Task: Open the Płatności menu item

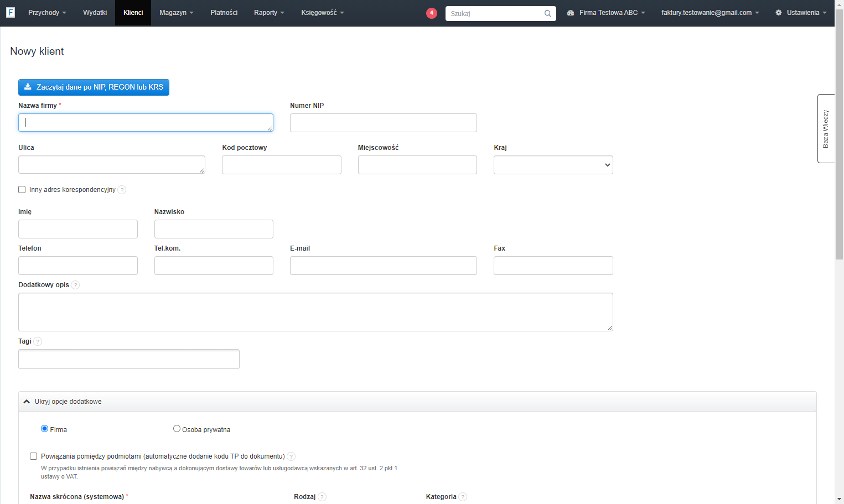Action: [x=224, y=13]
